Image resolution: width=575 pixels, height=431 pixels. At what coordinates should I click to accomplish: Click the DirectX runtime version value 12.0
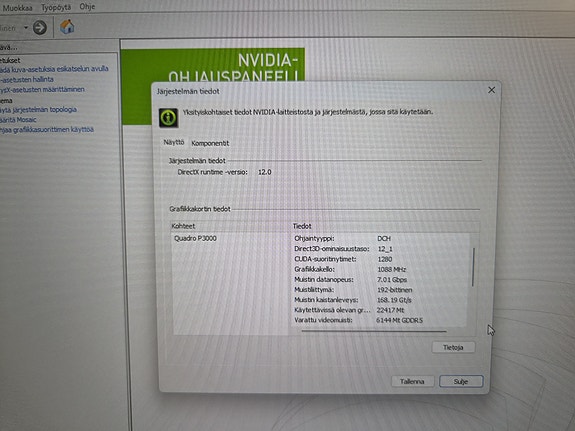pyautogui.click(x=265, y=172)
